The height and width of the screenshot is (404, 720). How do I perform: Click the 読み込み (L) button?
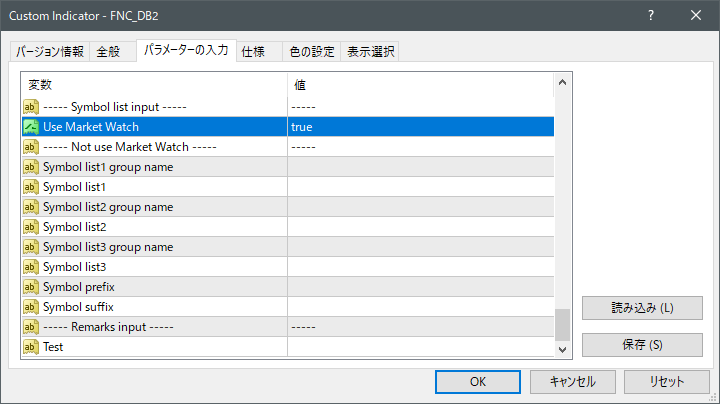coord(642,308)
